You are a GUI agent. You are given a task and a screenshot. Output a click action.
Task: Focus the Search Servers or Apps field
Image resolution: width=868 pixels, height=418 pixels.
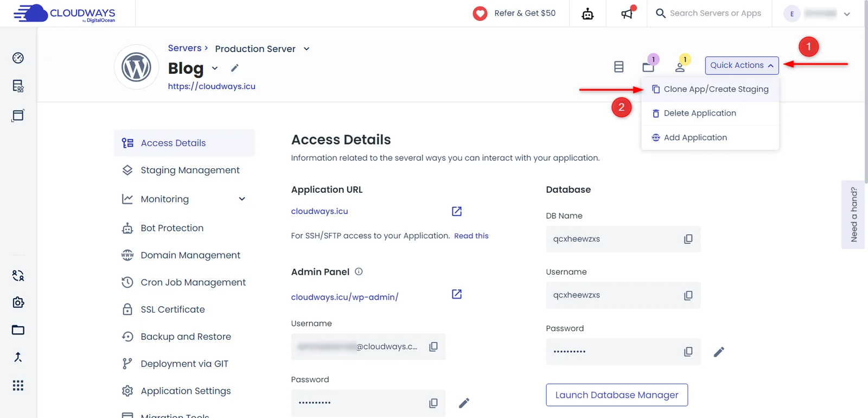pos(715,14)
